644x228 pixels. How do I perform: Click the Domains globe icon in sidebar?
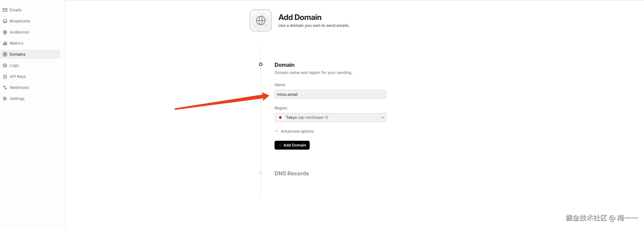[5, 54]
